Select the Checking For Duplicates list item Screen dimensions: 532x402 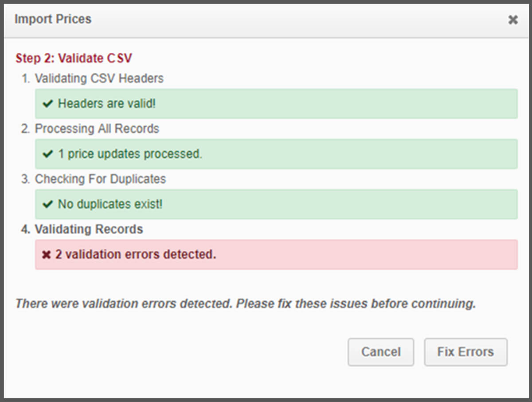pyautogui.click(x=100, y=179)
